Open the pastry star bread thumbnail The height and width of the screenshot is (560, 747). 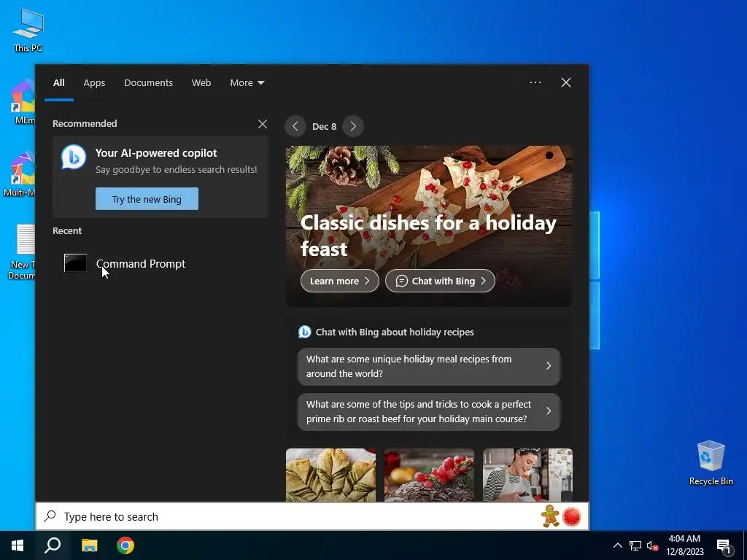coord(330,475)
